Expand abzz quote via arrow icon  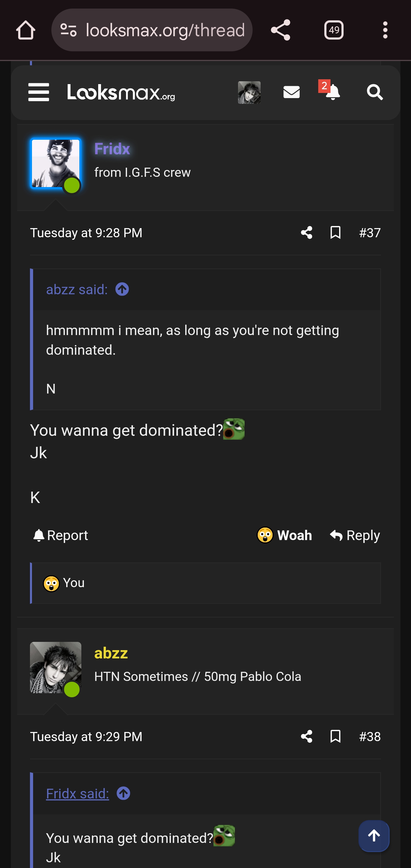[122, 289]
